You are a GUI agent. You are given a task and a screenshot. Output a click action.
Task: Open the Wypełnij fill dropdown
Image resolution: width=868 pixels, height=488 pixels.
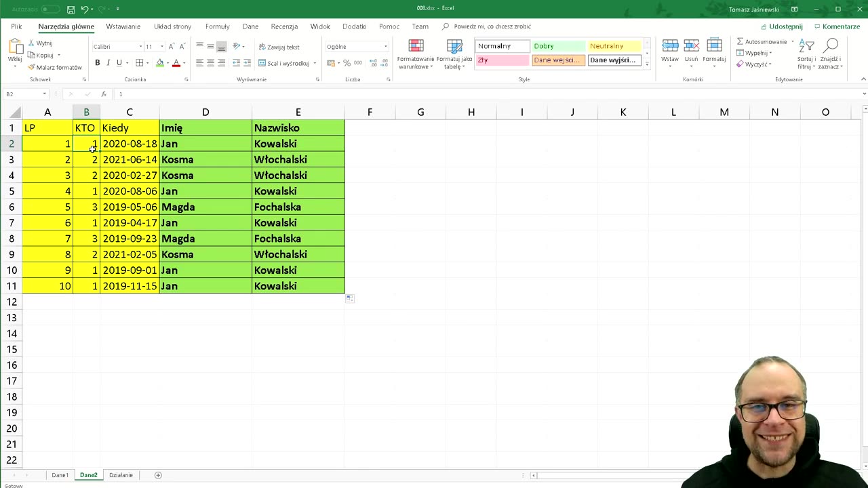[x=755, y=53]
